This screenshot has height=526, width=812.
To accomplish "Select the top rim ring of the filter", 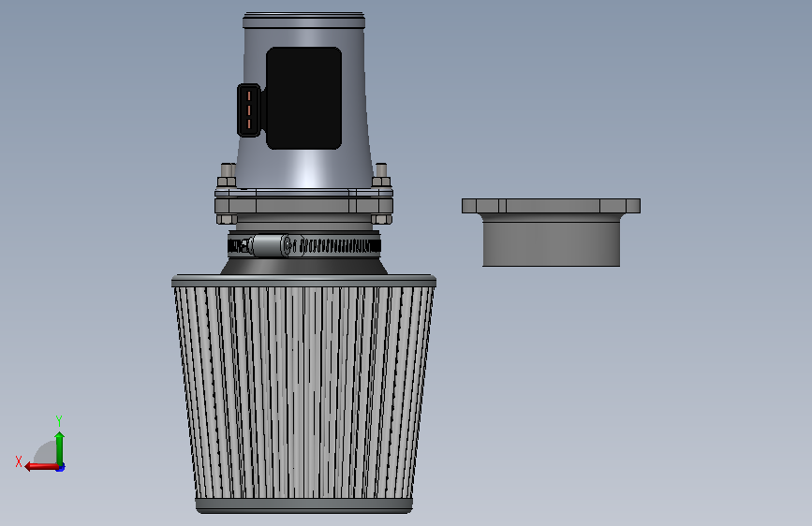I will tap(303, 281).
